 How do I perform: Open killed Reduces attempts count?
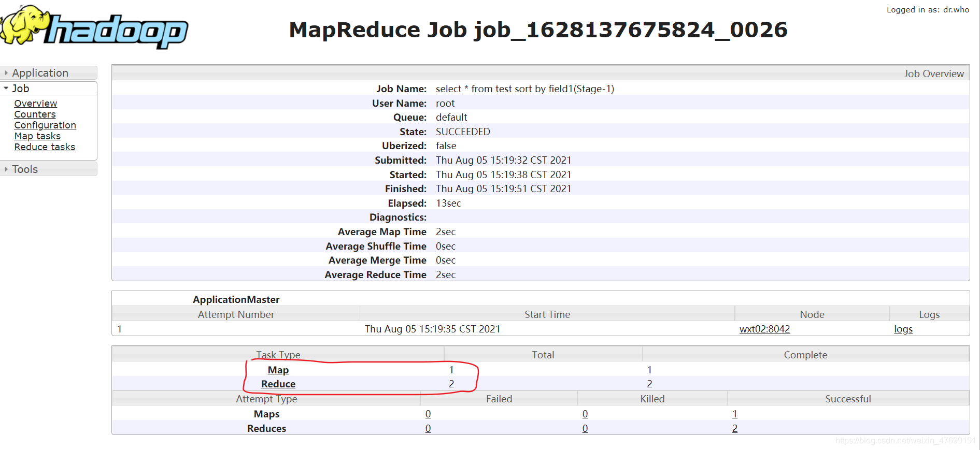(x=585, y=429)
